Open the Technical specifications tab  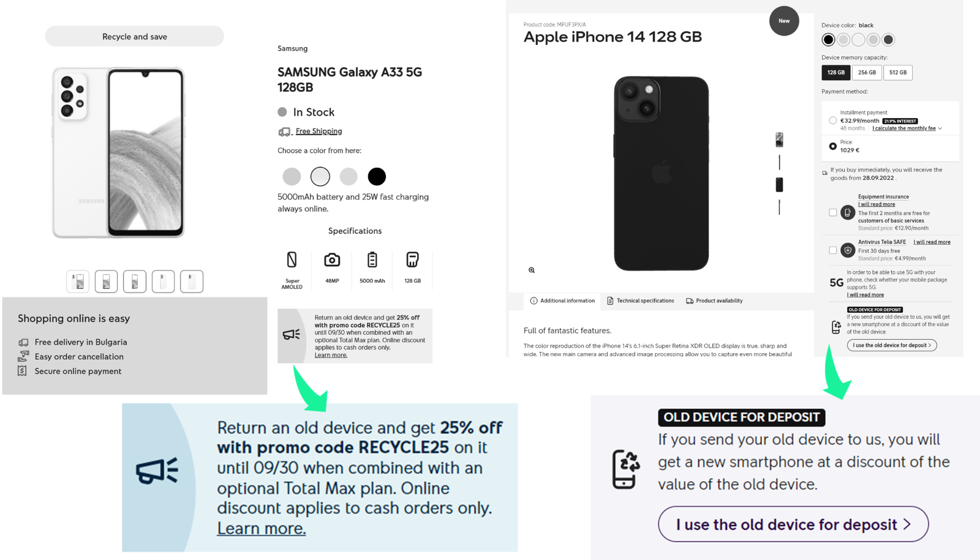pyautogui.click(x=641, y=301)
